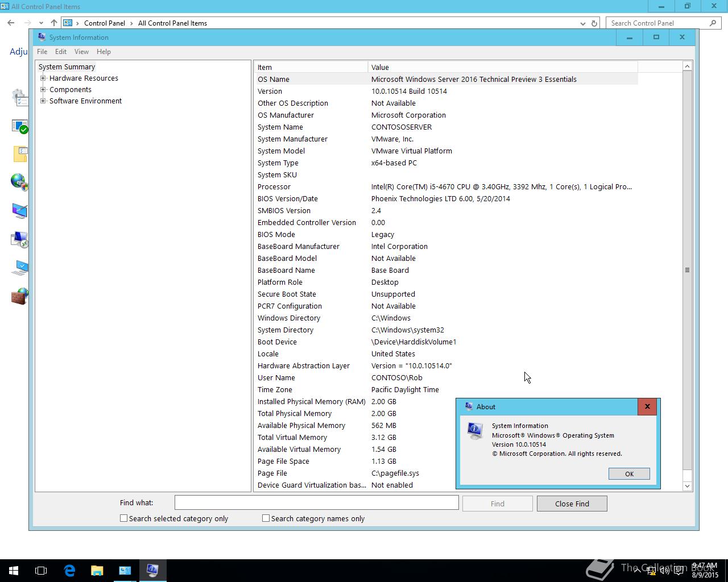This screenshot has height=582, width=728.
Task: Open File Explorer from the taskbar
Action: (x=97, y=571)
